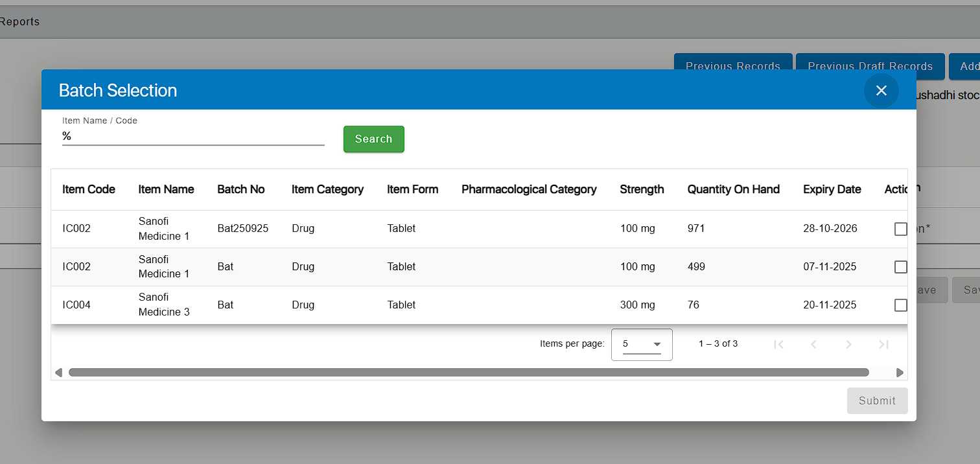Click the horizontal scrollbar thumb of table

tap(468, 373)
